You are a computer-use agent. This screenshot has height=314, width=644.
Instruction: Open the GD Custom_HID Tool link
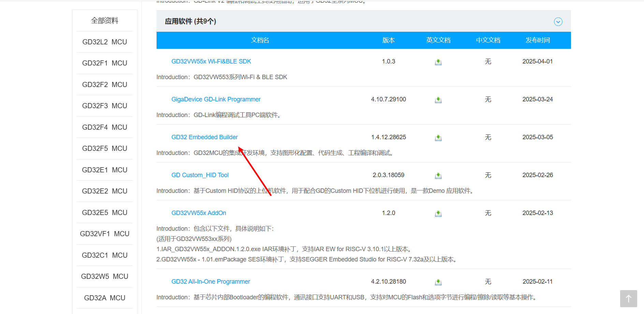pos(200,175)
